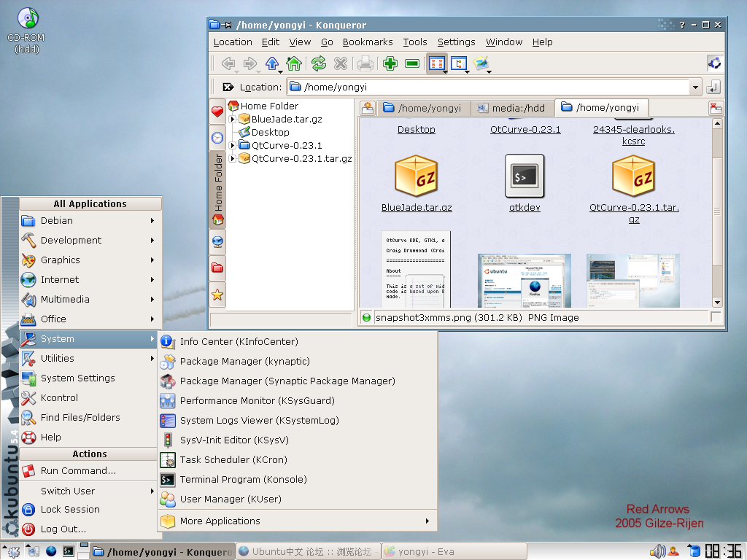The width and height of the screenshot is (747, 560).
Task: Decrease icon size with green minus icon
Action: point(412,63)
